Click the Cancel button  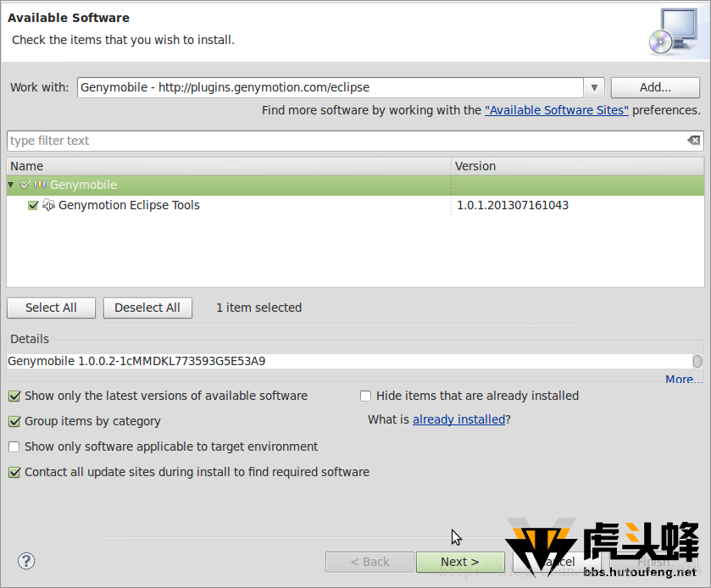click(558, 562)
